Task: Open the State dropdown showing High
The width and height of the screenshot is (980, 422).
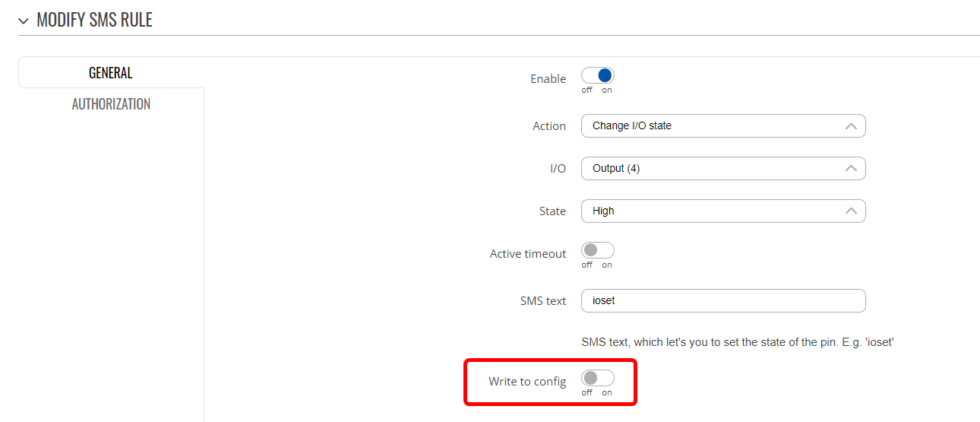Action: 723,211
